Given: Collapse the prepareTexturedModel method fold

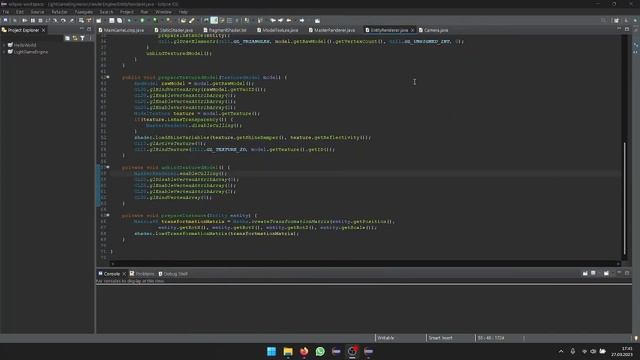Looking at the screenshot, I should click(x=108, y=77).
